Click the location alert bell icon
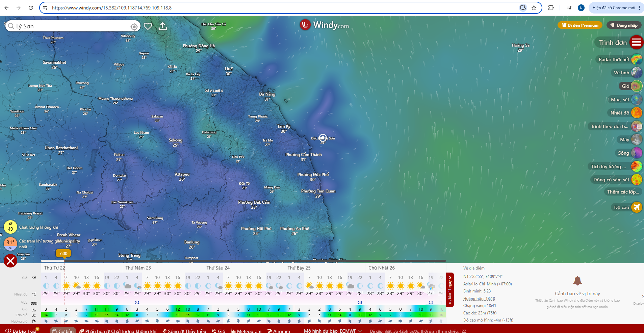 [577, 281]
